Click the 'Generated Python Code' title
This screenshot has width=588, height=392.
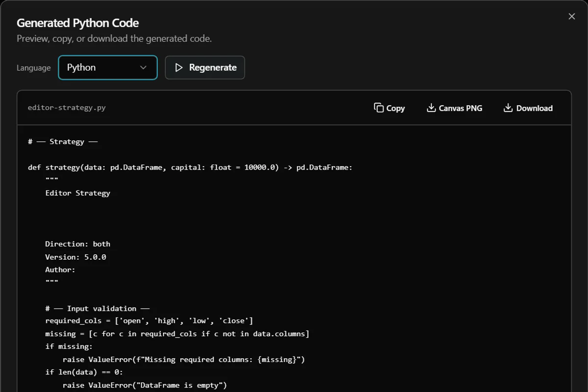click(x=78, y=23)
